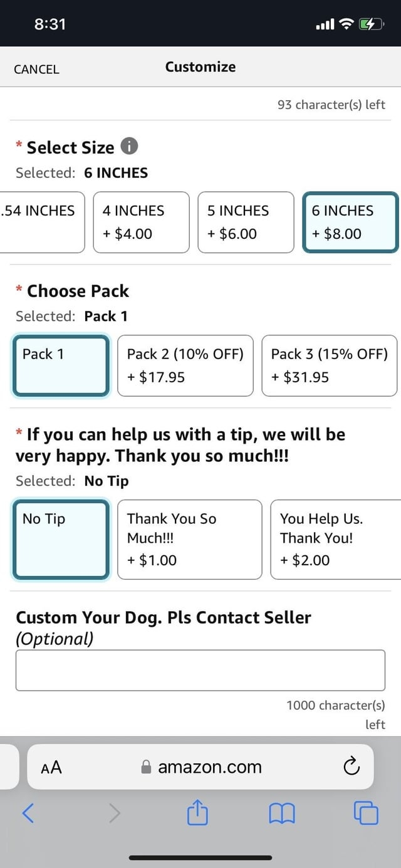The image size is (401, 868).
Task: Choose the You Help Us $2.00 tip
Action: [335, 539]
